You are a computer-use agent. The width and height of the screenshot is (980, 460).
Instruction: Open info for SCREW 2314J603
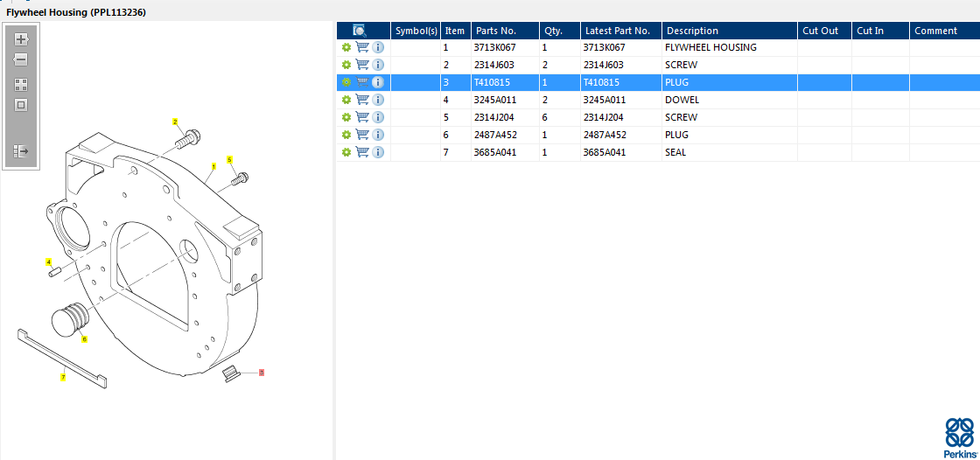[x=378, y=65]
